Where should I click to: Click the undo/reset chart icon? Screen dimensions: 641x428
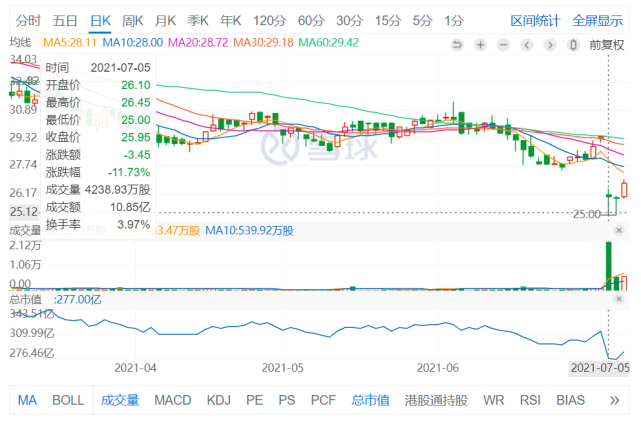[457, 45]
